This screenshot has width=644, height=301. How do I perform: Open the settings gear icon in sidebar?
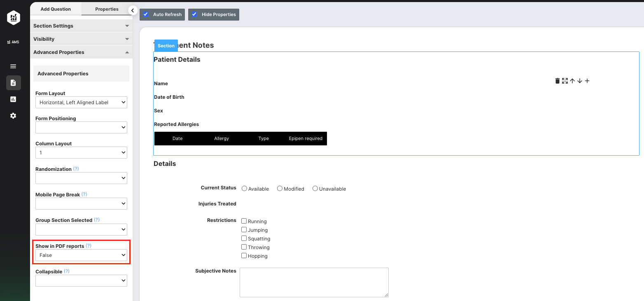(13, 116)
